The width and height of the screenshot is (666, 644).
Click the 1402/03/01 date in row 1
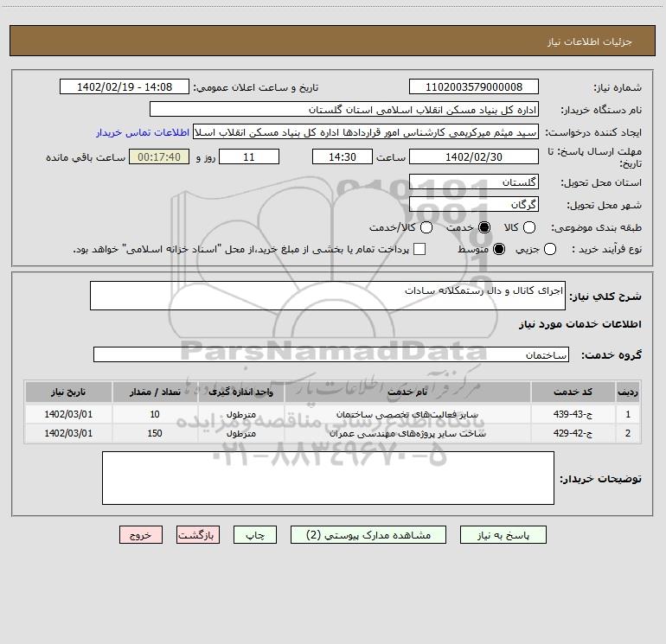click(x=68, y=414)
